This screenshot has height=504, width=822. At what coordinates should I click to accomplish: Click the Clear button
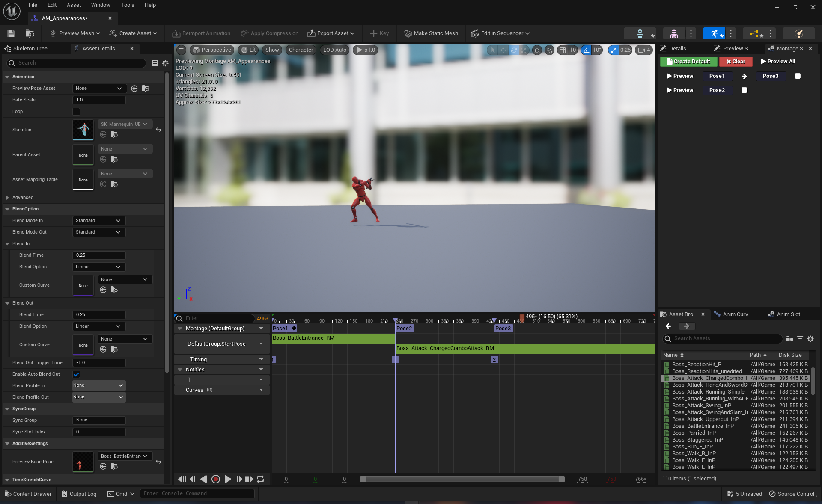[x=736, y=62]
